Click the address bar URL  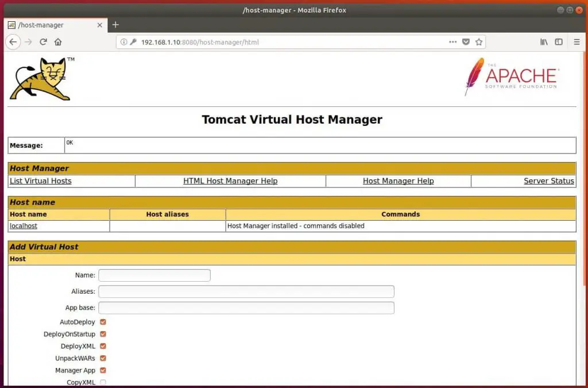(x=200, y=42)
